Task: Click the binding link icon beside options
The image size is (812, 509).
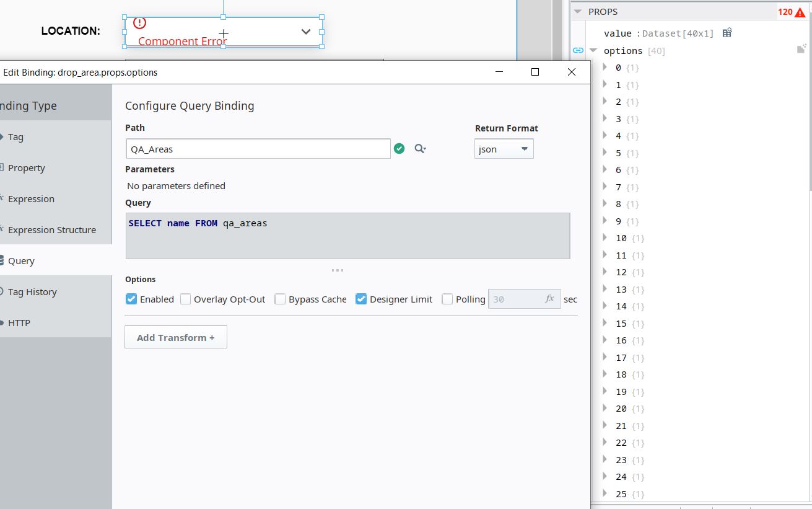Action: [578, 50]
